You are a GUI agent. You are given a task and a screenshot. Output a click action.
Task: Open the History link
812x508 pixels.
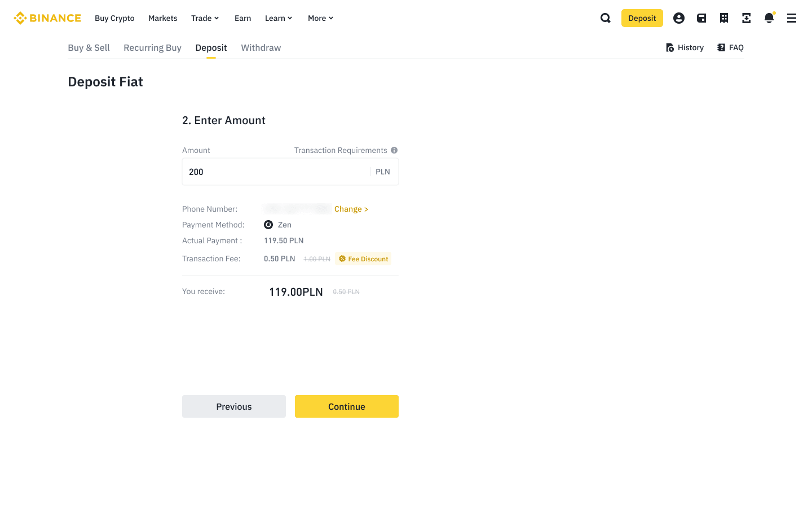click(685, 48)
